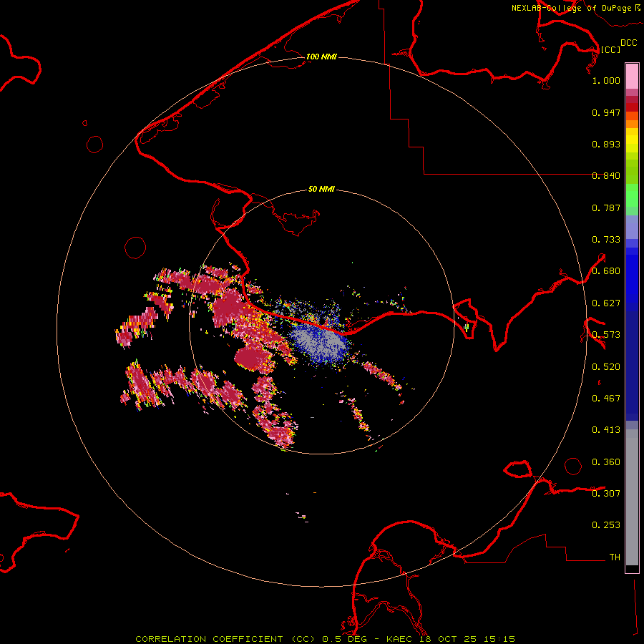The image size is (644, 644).
Task: Click the 0.627 color scale value
Action: 606,303
